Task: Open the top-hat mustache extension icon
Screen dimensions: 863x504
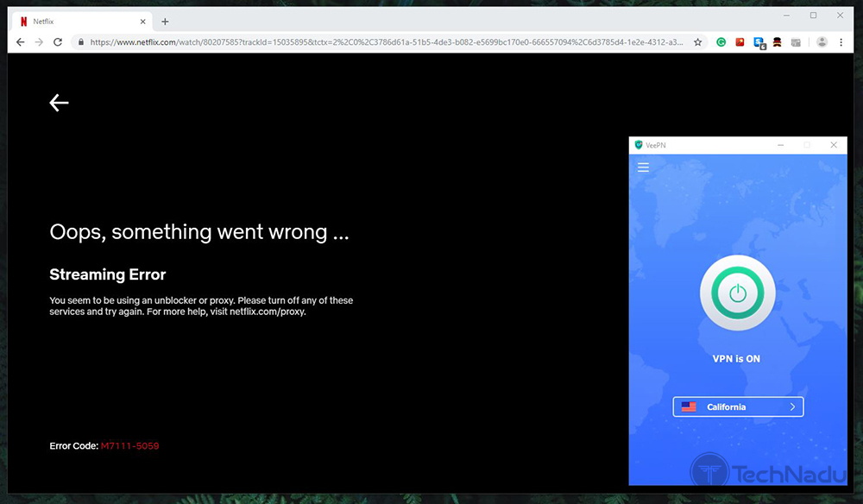Action: pos(778,41)
